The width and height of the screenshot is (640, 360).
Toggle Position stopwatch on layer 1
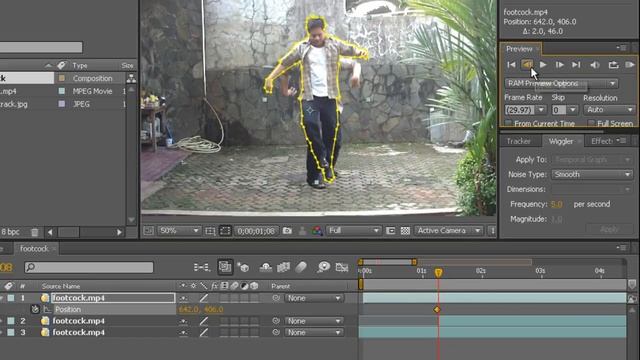tap(35, 309)
